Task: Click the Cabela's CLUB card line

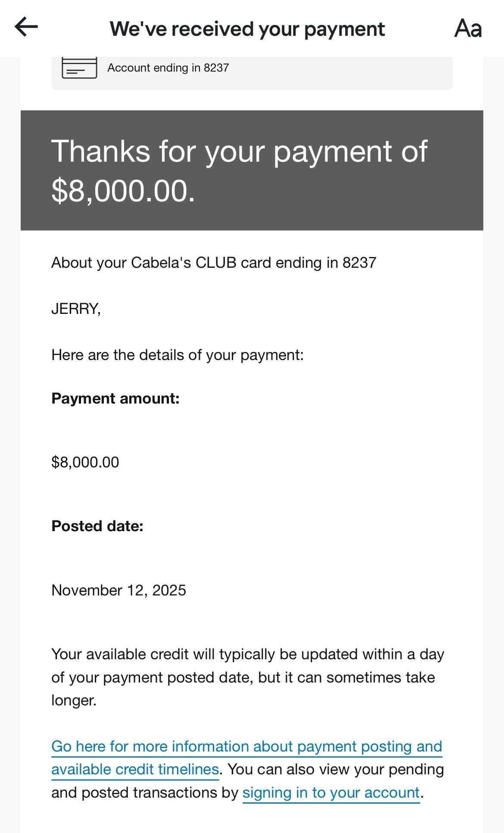Action: coord(214,263)
